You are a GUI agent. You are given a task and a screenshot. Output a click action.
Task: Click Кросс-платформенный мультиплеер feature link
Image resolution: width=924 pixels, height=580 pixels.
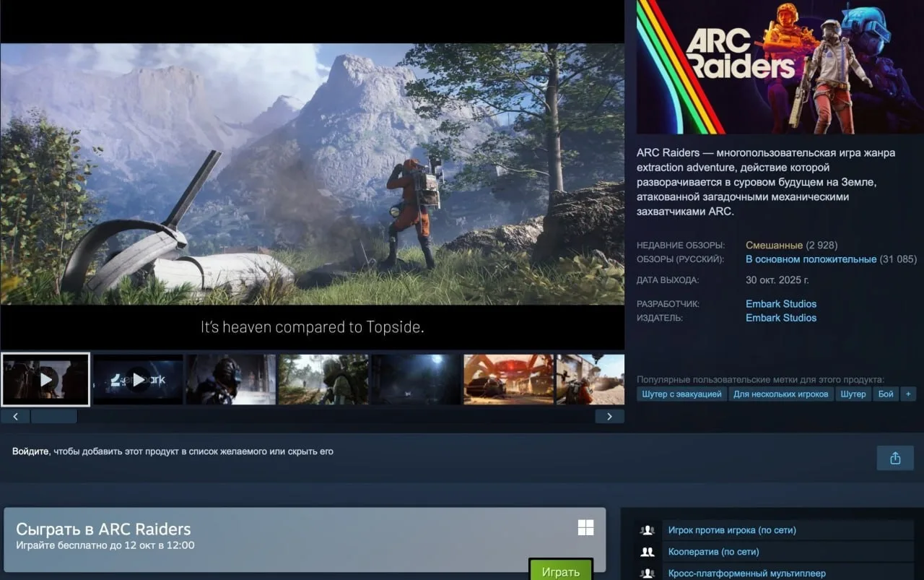tap(746, 573)
